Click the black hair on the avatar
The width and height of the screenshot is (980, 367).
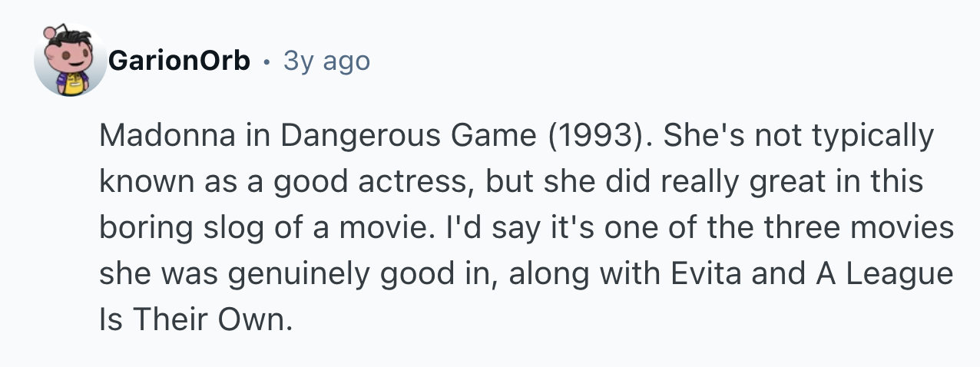[79, 37]
